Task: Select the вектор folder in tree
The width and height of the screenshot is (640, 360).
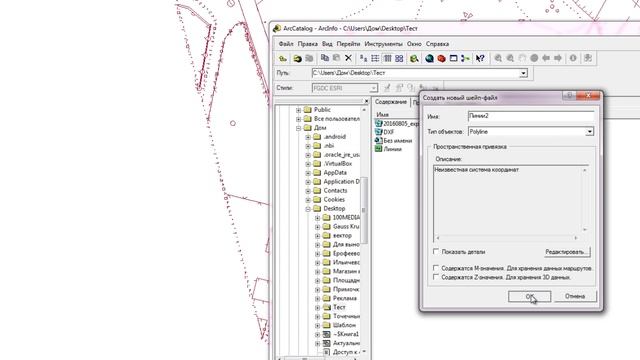Action: (342, 236)
